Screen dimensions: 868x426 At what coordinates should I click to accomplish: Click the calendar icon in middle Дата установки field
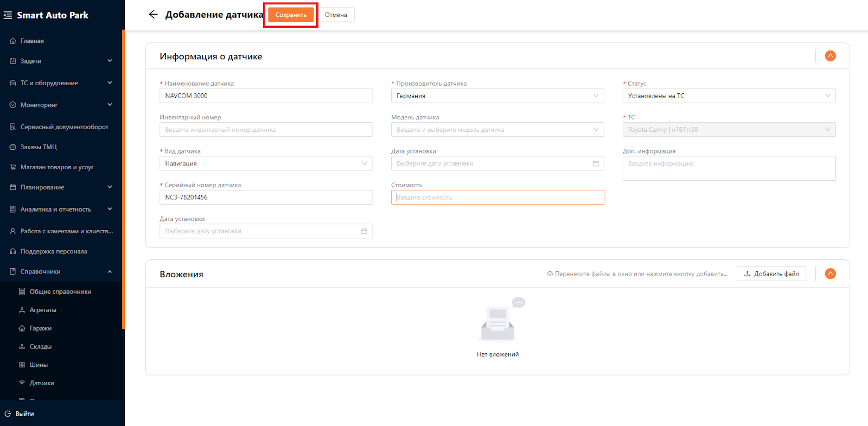click(595, 163)
